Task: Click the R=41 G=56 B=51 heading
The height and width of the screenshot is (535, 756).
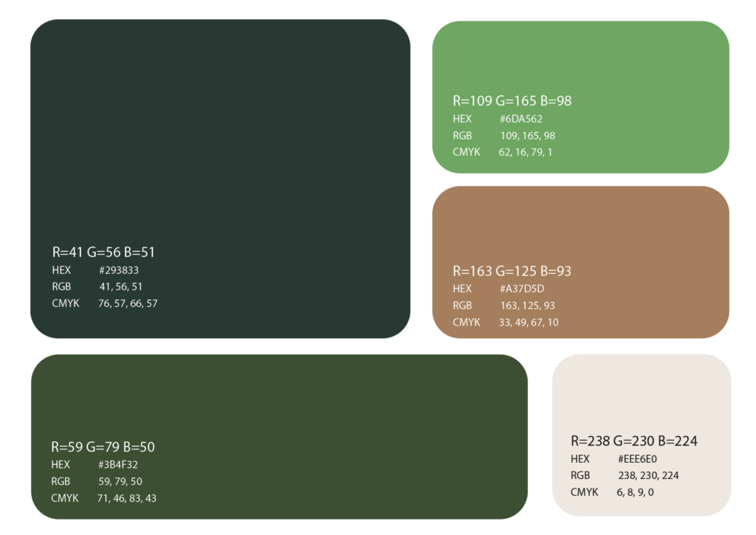Action: point(103,252)
